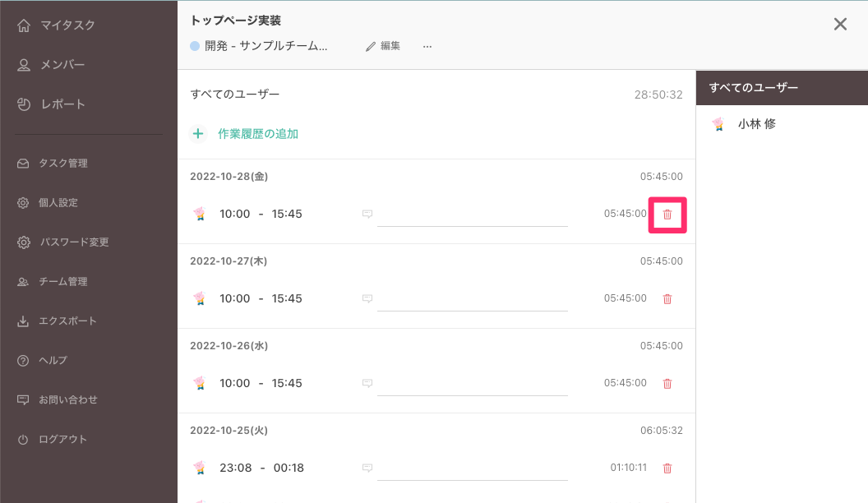
Task: Delete the 2022-10-28 work log entry
Action: pos(667,215)
